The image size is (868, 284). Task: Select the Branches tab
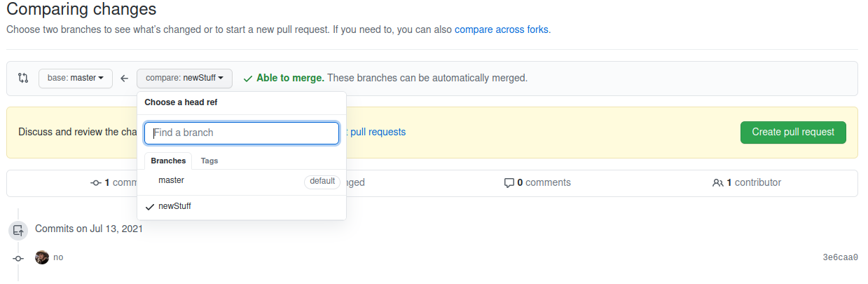(168, 161)
